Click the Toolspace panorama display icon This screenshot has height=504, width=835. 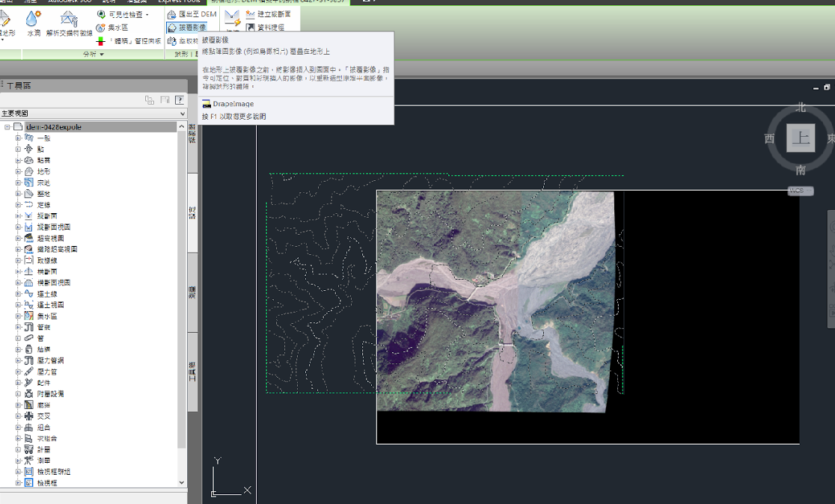tap(165, 99)
